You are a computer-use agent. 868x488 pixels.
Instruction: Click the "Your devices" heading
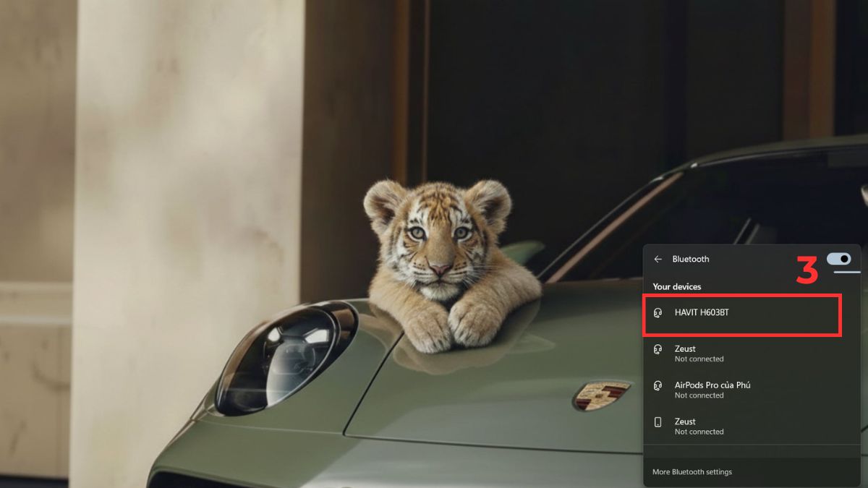pyautogui.click(x=677, y=287)
